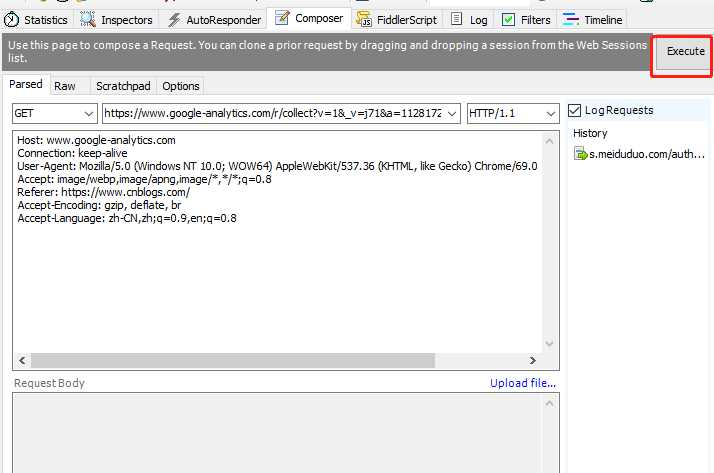Click the Upload file... link
The width and height of the screenshot is (714, 473).
(x=523, y=383)
